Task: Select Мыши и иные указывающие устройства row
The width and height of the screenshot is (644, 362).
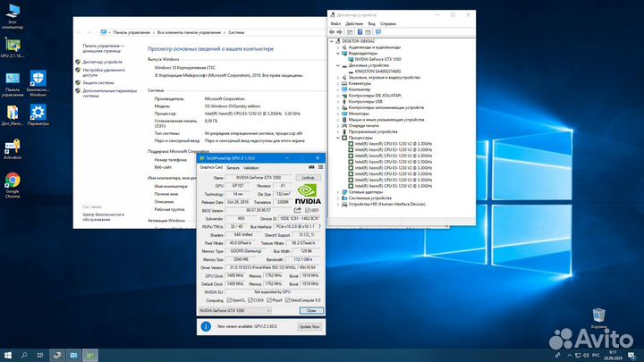Action: tap(386, 120)
